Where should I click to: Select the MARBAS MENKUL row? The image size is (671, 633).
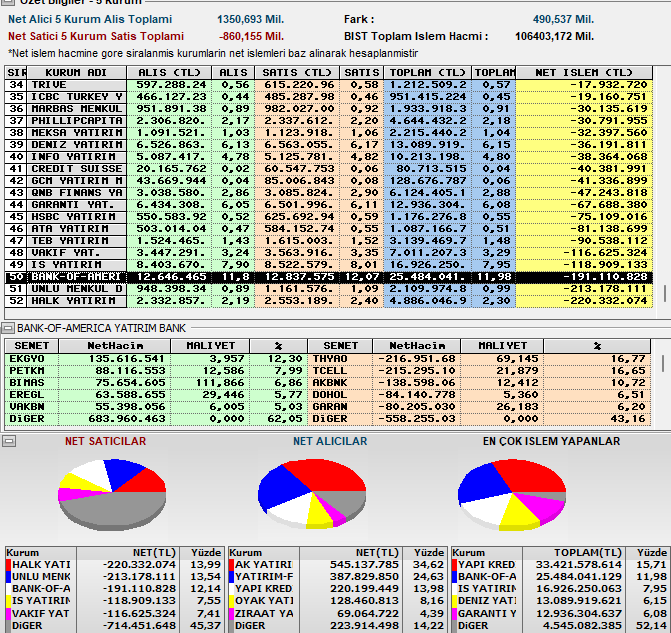pyautogui.click(x=329, y=109)
